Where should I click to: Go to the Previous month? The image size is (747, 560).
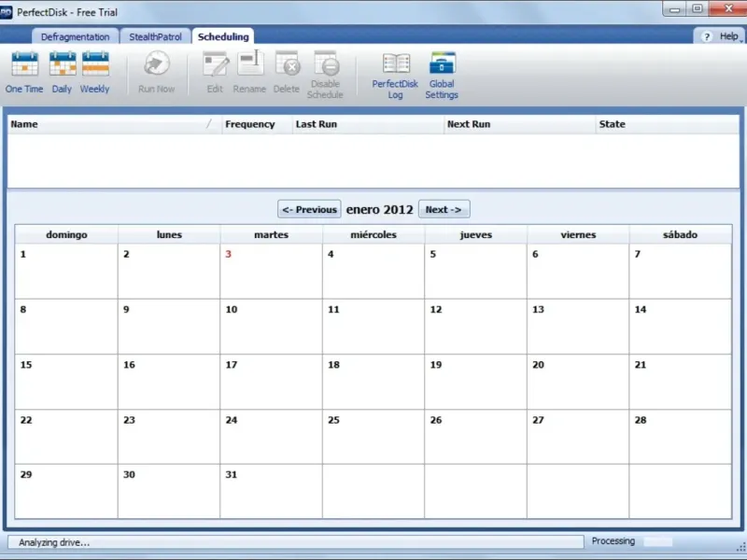point(309,209)
